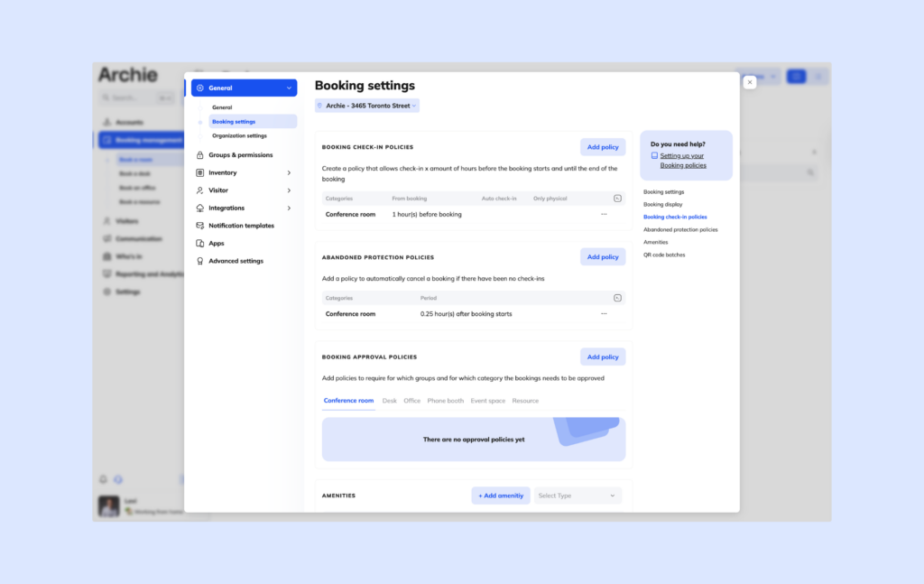This screenshot has width=924, height=584.
Task: Collapse the General menu section
Action: tap(288, 88)
